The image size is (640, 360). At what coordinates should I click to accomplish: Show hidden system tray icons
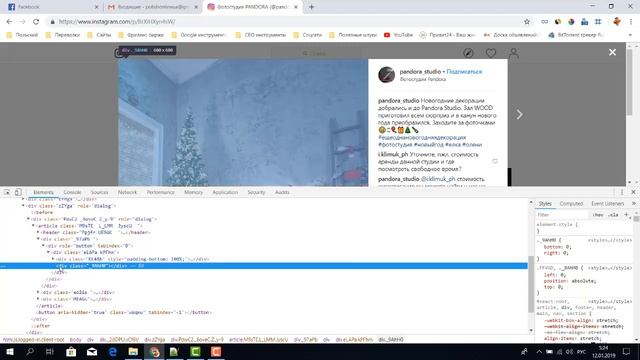click(539, 351)
